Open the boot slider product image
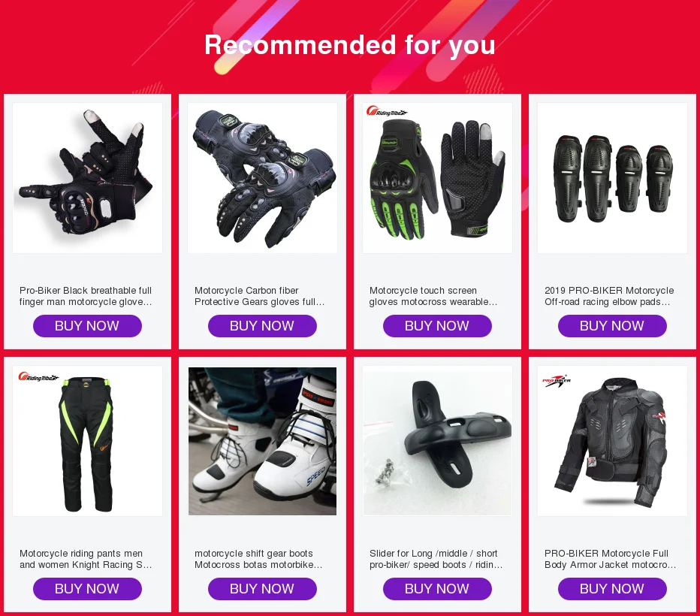 point(437,441)
